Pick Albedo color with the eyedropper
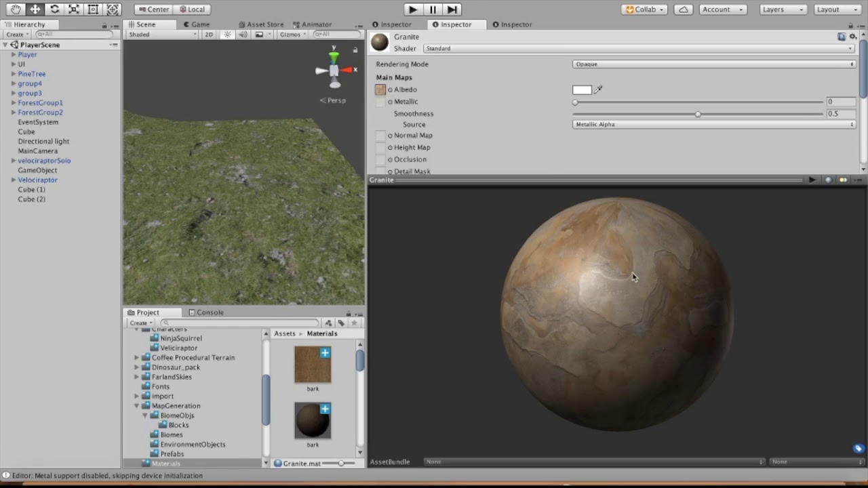 [x=598, y=89]
